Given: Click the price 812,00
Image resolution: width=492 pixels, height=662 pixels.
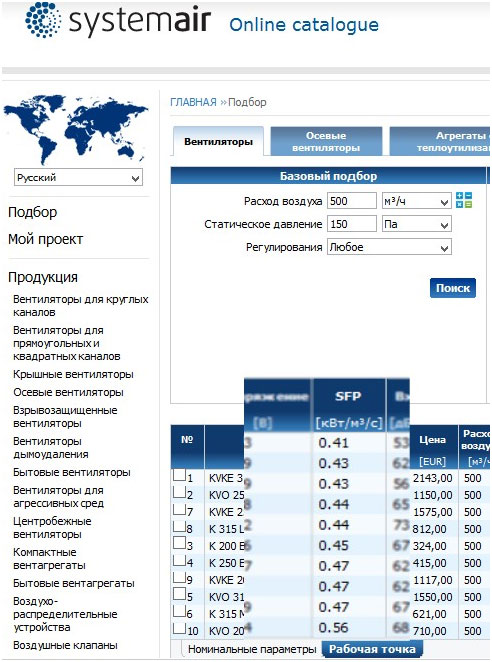Looking at the screenshot, I should 429,529.
